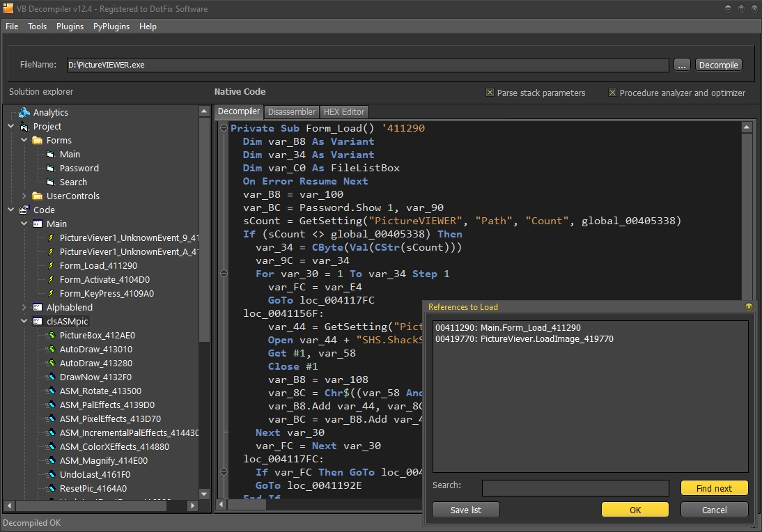This screenshot has height=532, width=762.
Task: Click the Save list button
Action: click(465, 510)
